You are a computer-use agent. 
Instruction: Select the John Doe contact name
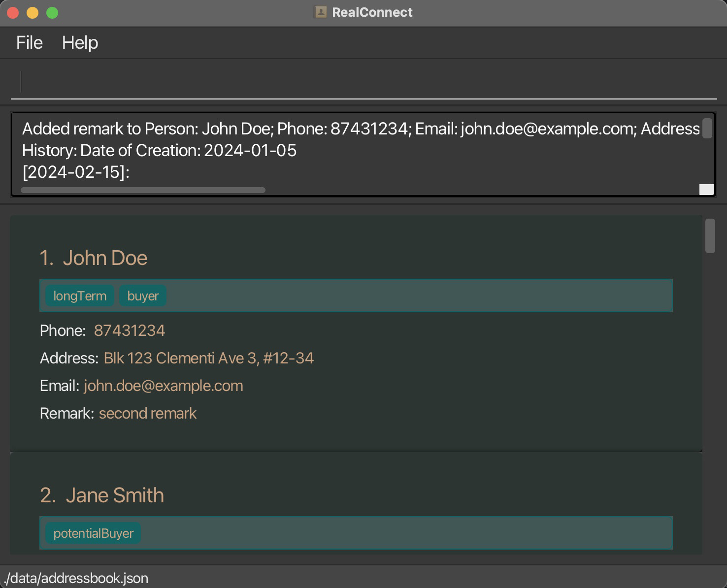[x=105, y=258]
